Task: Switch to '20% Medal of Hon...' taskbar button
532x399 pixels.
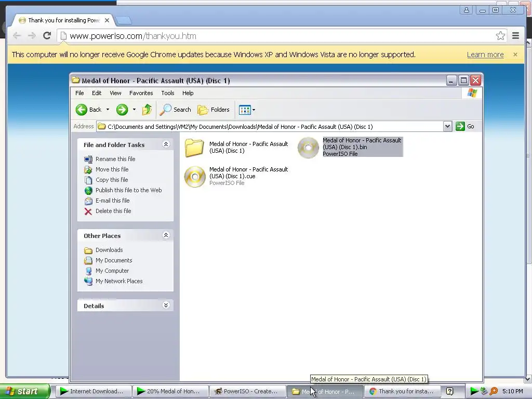Action: [x=170, y=392]
